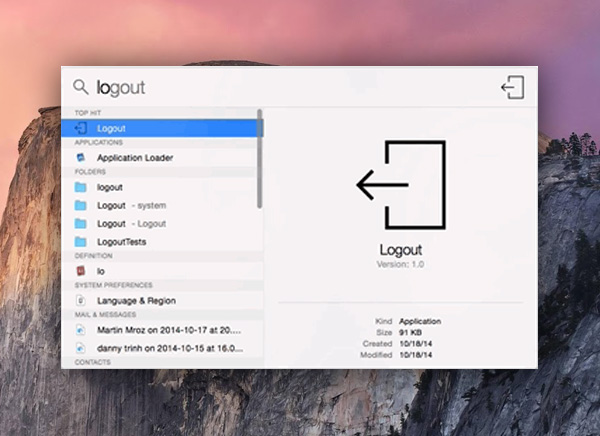Click folder icon for Logout - system

point(80,206)
